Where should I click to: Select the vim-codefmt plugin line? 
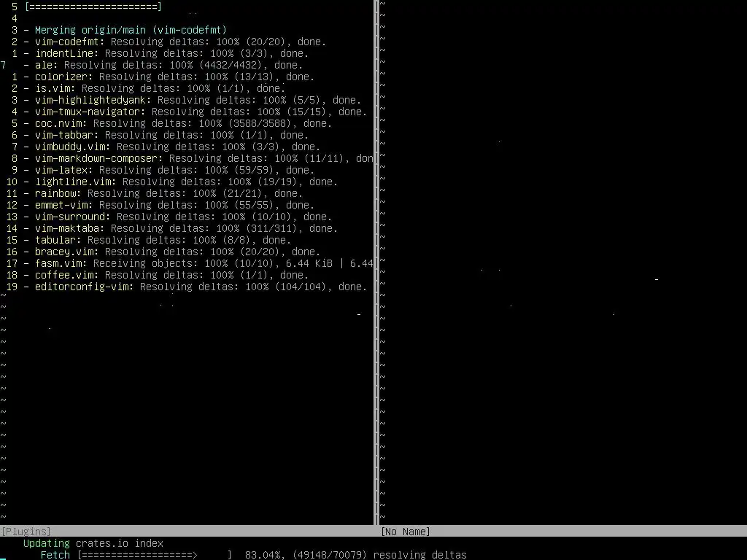(x=175, y=42)
